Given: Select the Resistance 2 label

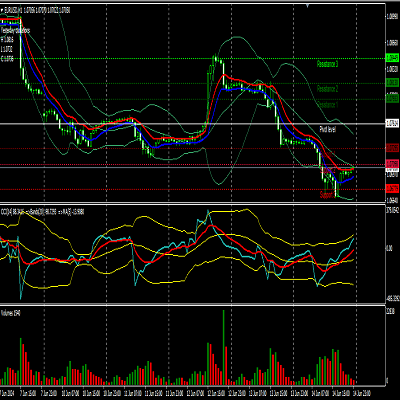Looking at the screenshot, I should click(x=327, y=89).
